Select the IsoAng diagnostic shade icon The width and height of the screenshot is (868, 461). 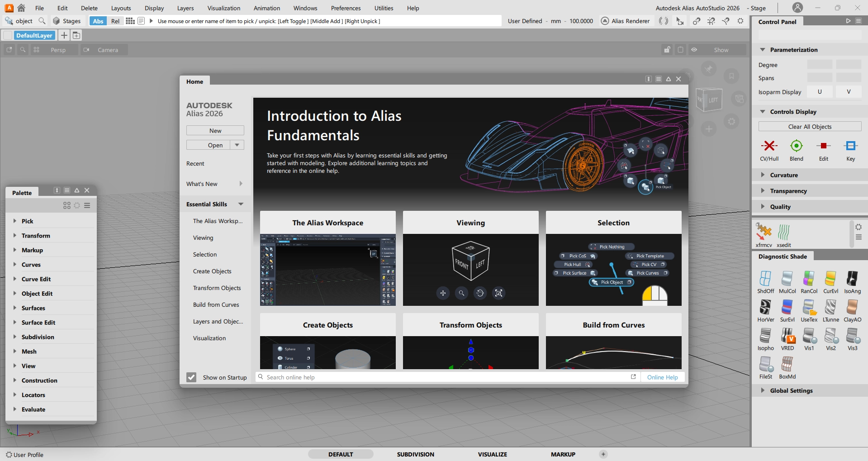tap(852, 278)
